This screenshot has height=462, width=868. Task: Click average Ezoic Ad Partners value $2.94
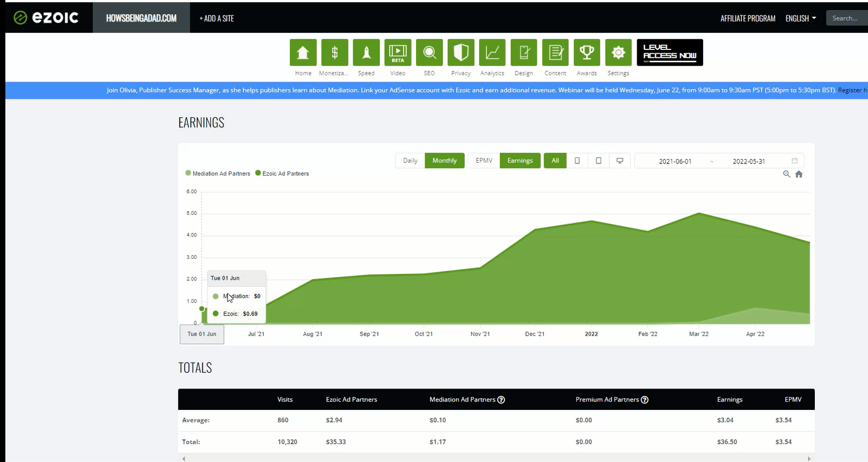(334, 420)
